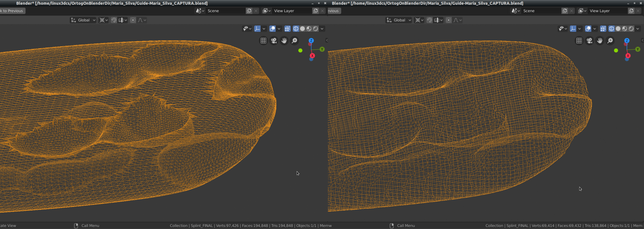Click camera view icon in left Blender window
Viewport: 644px width, 229px height.
[x=274, y=41]
